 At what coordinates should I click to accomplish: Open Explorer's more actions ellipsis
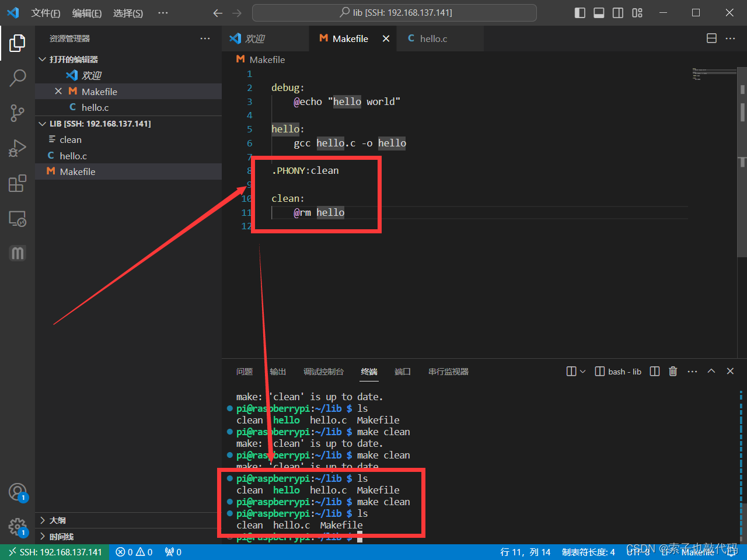click(205, 38)
